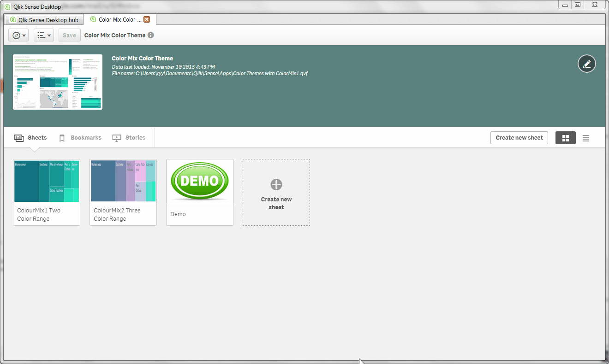Open the navigation compass dropdown
The height and width of the screenshot is (364, 609).
click(x=18, y=35)
